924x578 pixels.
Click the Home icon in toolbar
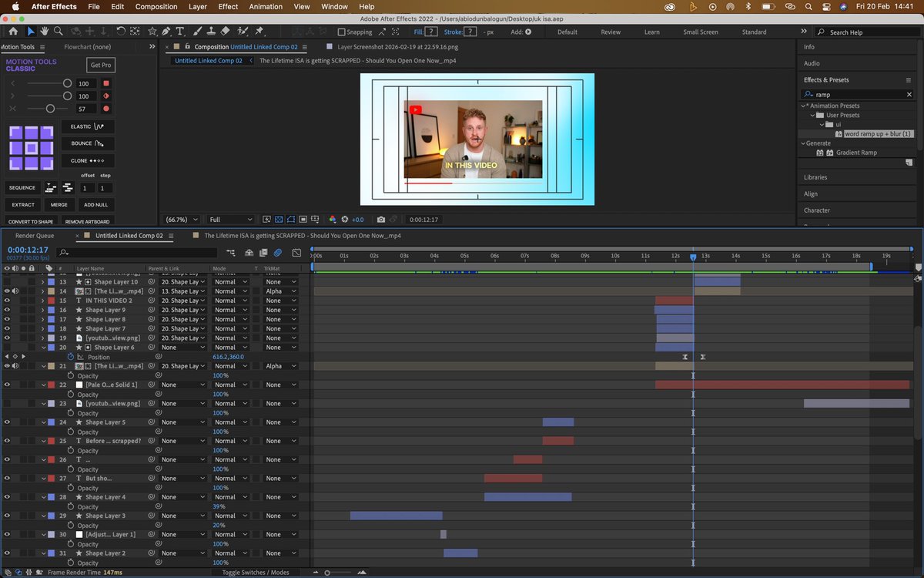(14, 32)
